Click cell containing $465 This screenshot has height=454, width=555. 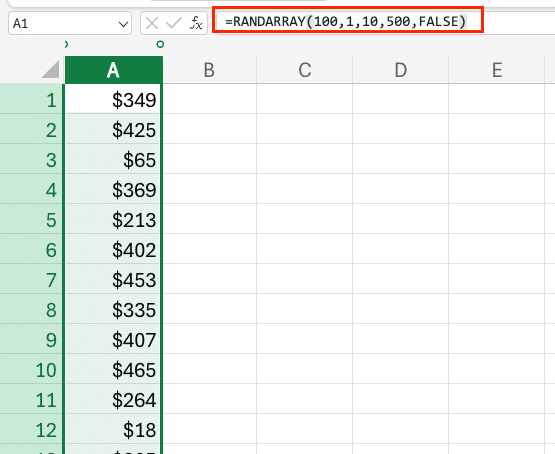click(113, 369)
